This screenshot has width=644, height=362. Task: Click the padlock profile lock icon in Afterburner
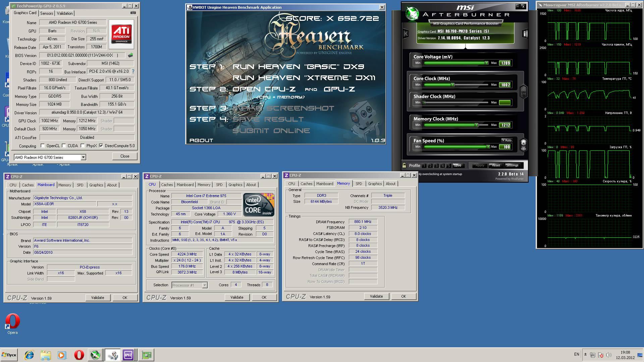click(x=404, y=165)
